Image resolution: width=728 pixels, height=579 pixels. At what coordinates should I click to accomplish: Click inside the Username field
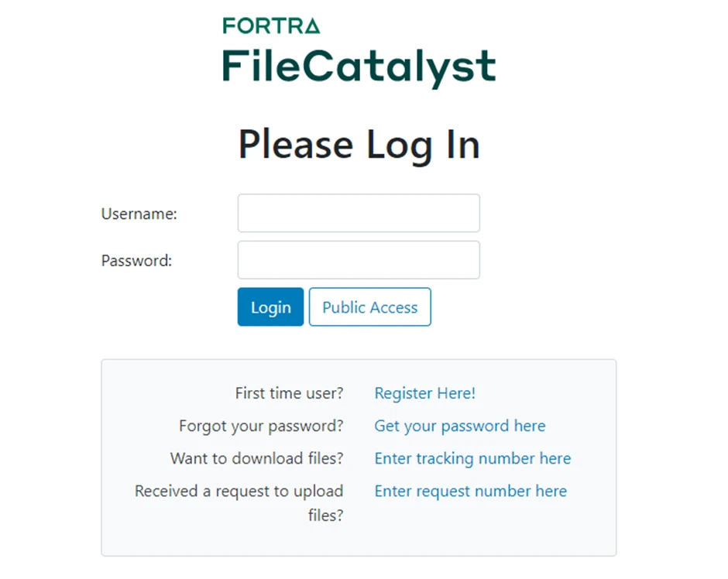click(358, 213)
